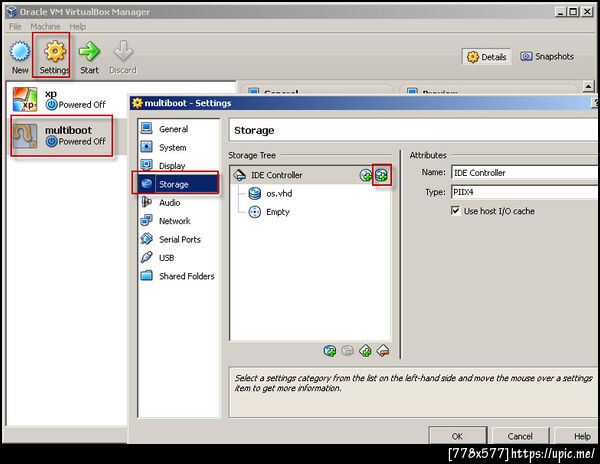
Task: Click Remove Controller icon below storage tree
Action: coord(383,350)
